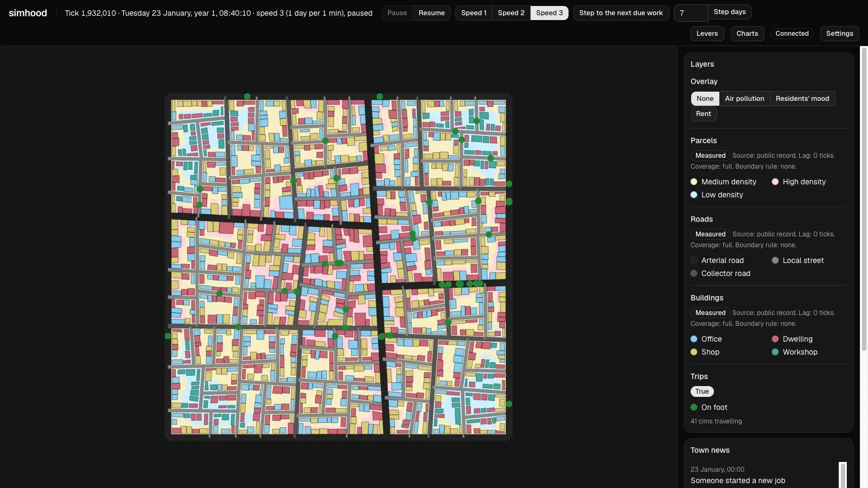Enable the Air pollution overlay
This screenshot has width=868, height=488.
(744, 99)
